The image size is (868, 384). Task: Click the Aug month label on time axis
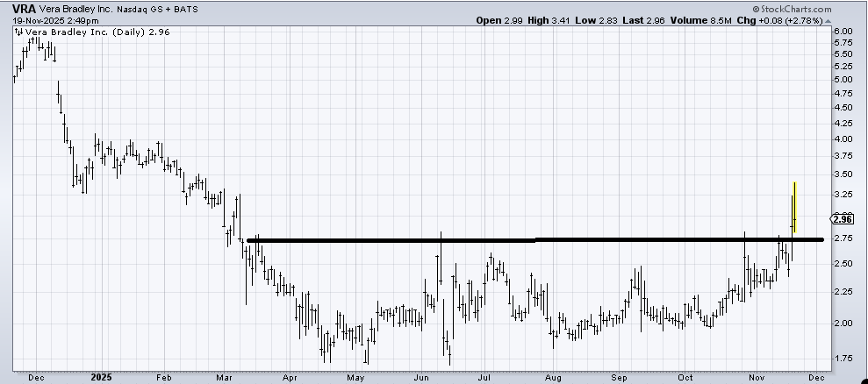click(x=554, y=377)
